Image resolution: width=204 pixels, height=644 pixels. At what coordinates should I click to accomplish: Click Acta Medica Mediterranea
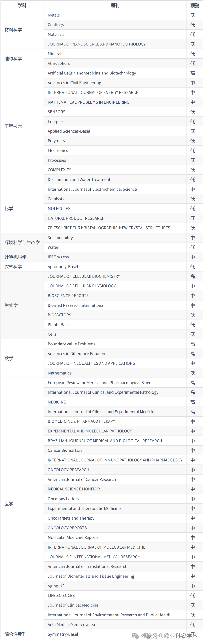point(71,625)
